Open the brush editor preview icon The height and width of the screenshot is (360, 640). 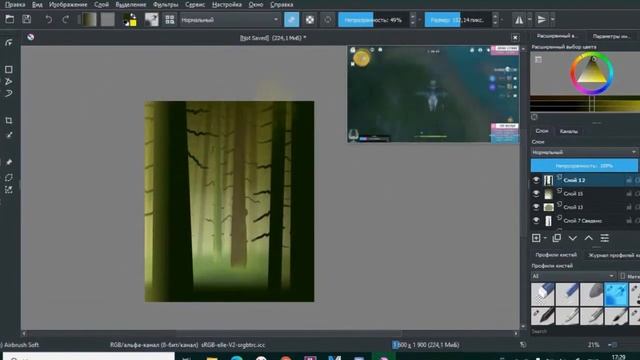(151, 20)
